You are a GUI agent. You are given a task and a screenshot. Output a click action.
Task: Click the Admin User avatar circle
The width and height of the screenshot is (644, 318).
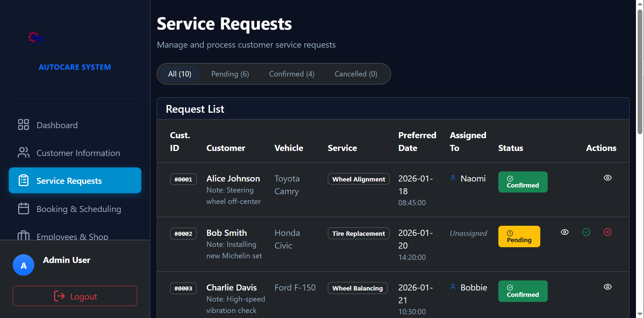23,265
